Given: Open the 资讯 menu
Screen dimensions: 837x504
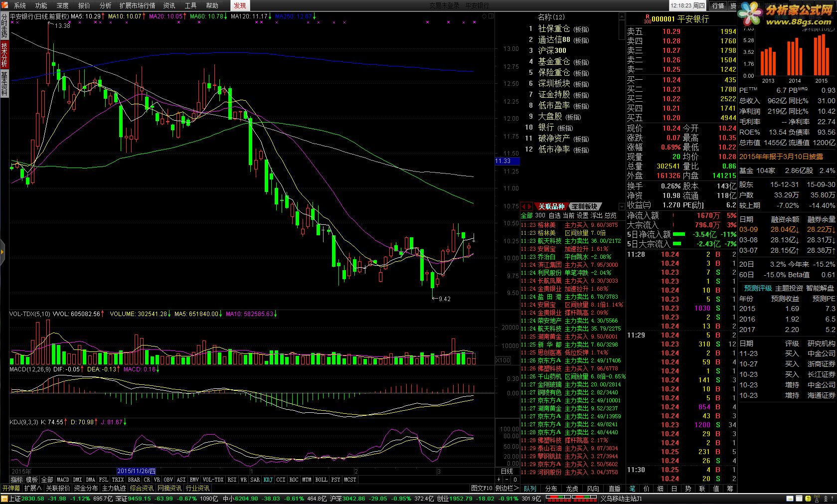Looking at the screenshot, I should click(x=169, y=5).
